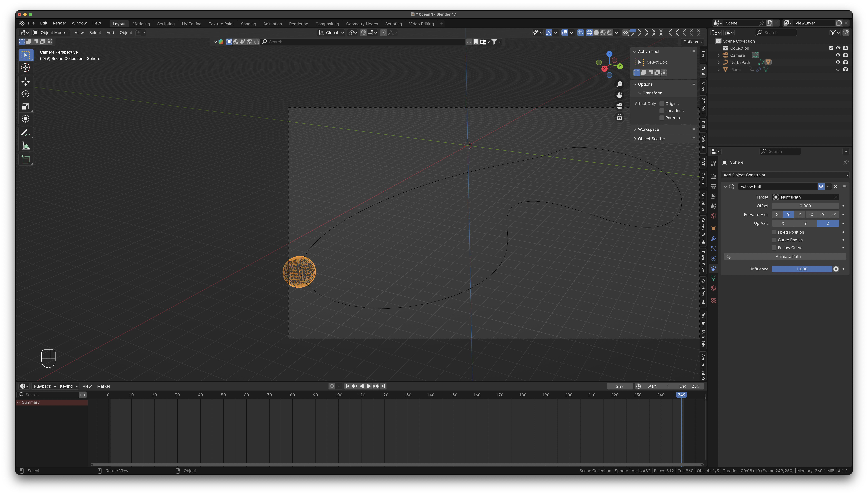Image resolution: width=868 pixels, height=495 pixels.
Task: Switch to the Geometry Nodes workspace tab
Action: click(x=362, y=24)
